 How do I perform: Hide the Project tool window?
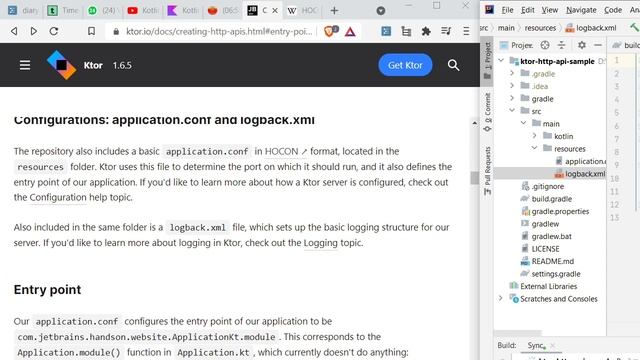point(598,45)
